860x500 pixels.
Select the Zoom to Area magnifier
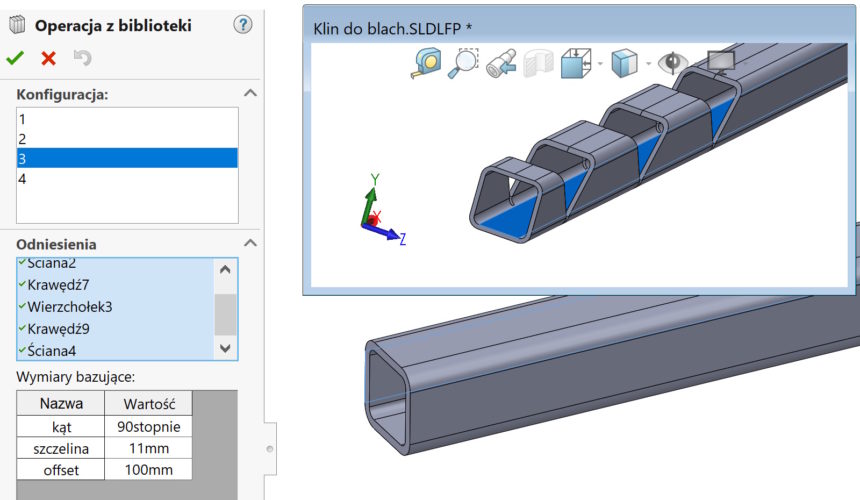(462, 64)
